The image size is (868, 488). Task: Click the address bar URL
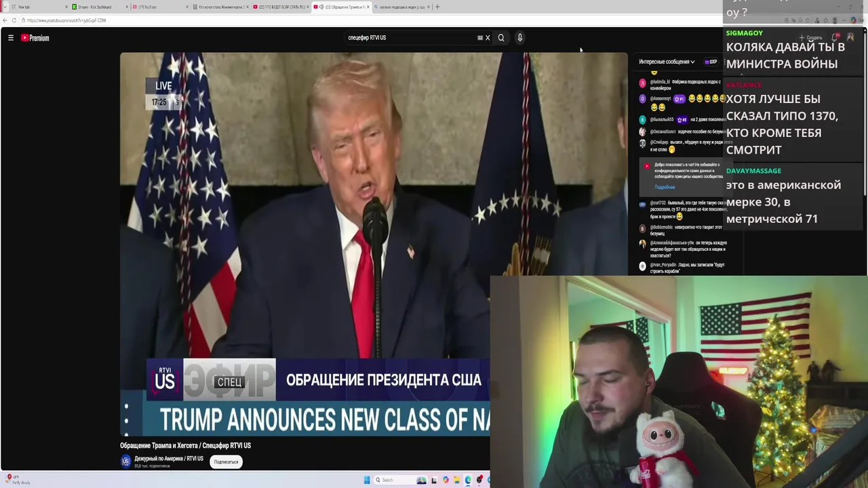click(66, 20)
